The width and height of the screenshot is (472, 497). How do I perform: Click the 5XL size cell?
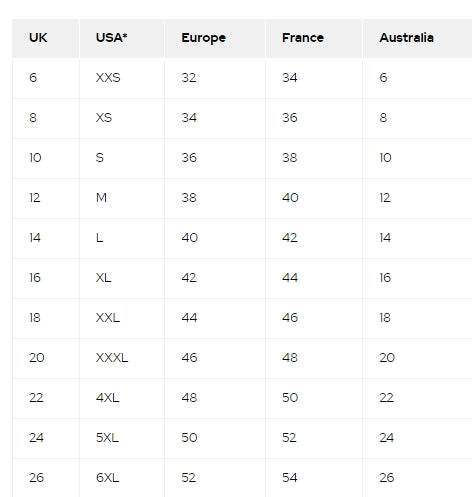[x=122, y=438]
